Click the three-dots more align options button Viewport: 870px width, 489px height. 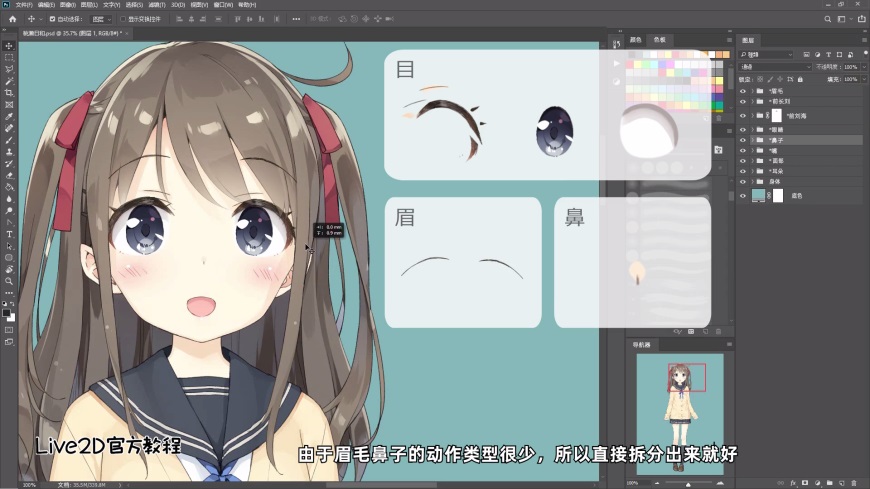(296, 19)
